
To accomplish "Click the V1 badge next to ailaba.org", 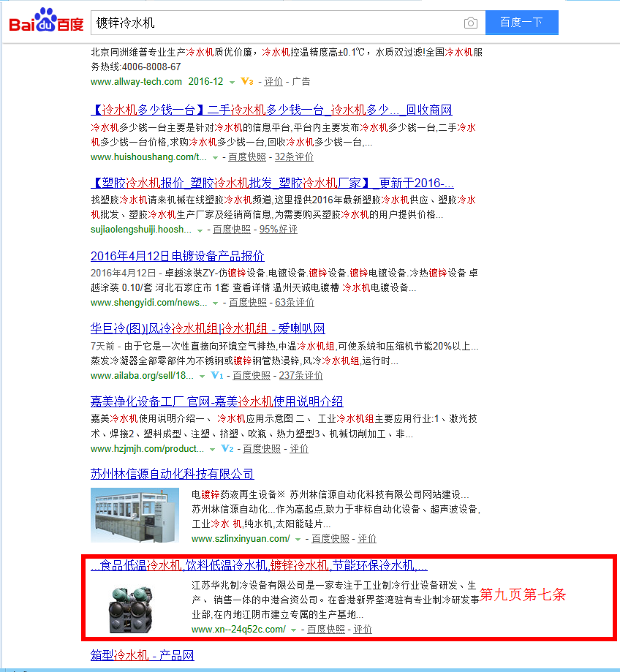I will click(x=217, y=375).
